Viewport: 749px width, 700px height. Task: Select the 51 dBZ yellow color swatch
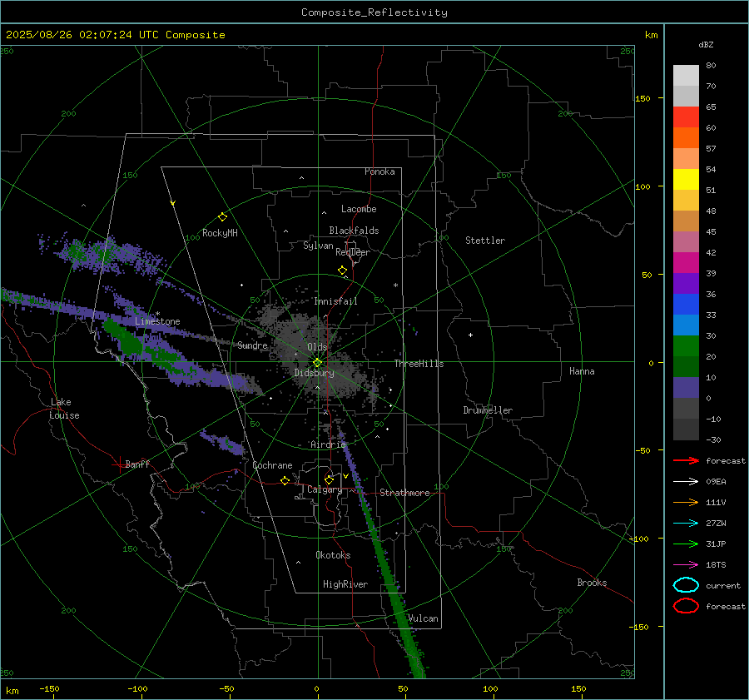pyautogui.click(x=686, y=179)
